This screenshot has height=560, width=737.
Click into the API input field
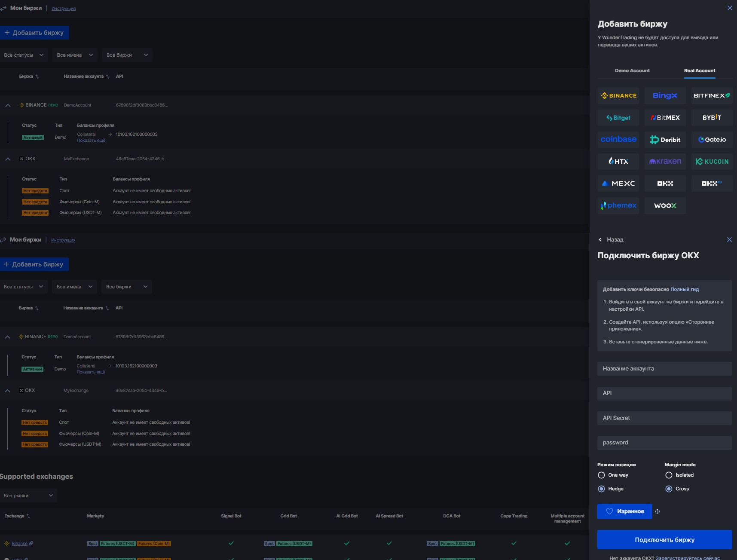tap(665, 393)
